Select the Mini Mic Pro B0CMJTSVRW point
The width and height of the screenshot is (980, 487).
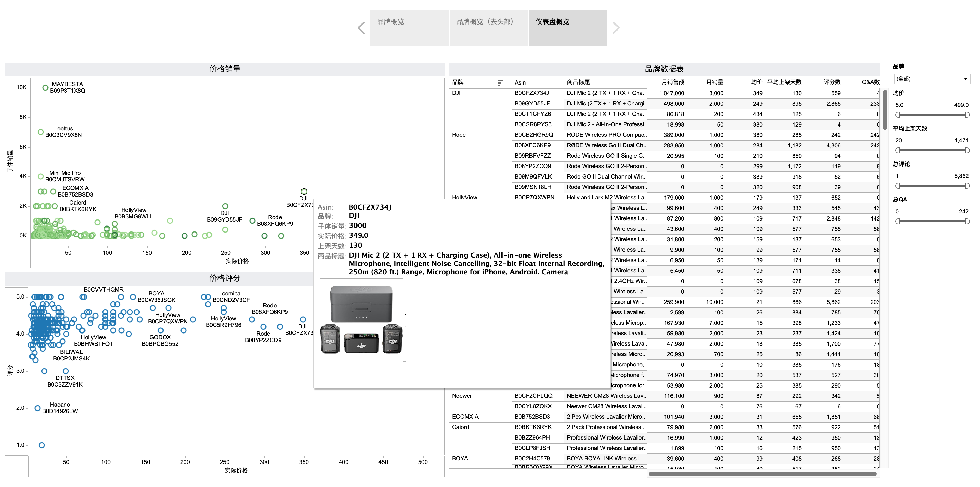coord(41,176)
